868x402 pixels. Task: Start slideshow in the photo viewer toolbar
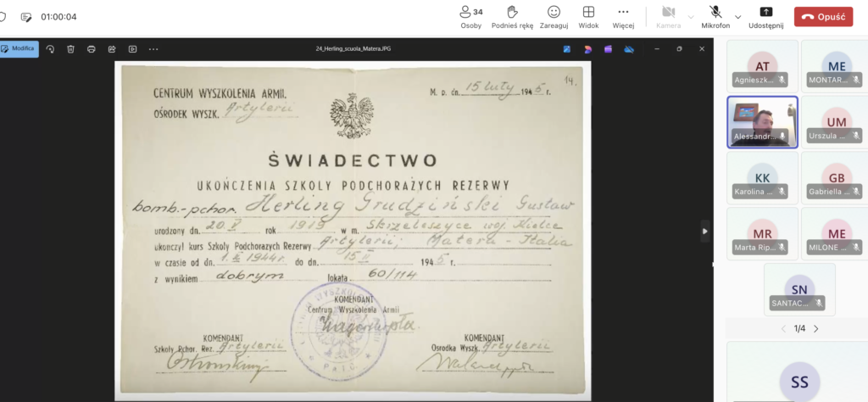(x=132, y=49)
